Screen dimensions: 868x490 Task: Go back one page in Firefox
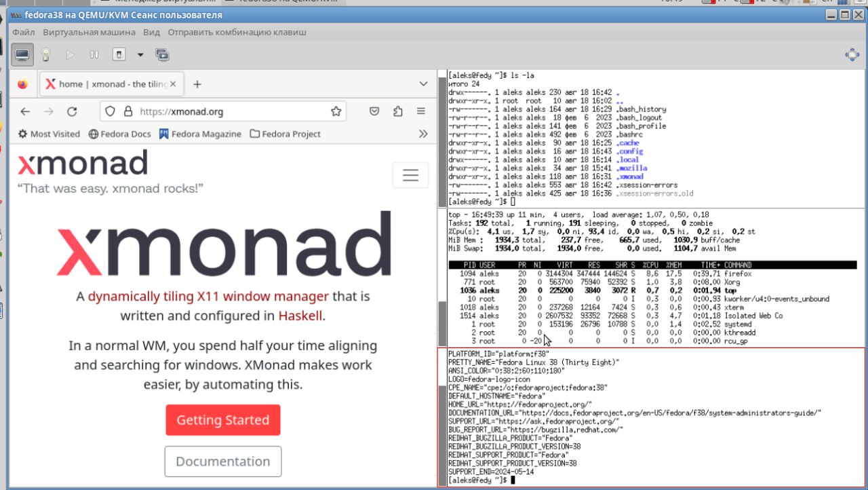point(25,111)
